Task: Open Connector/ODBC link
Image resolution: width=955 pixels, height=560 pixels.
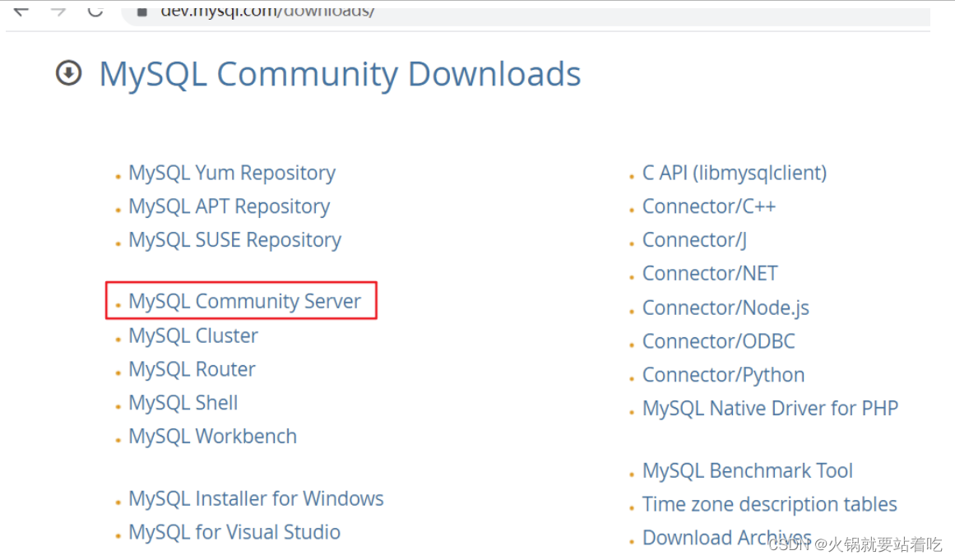Action: (x=719, y=341)
